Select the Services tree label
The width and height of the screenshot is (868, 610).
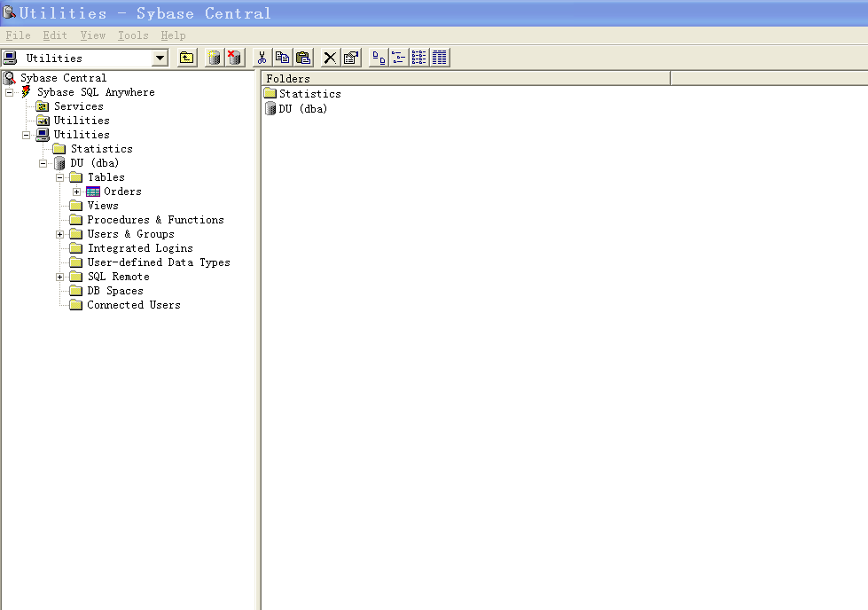point(79,106)
